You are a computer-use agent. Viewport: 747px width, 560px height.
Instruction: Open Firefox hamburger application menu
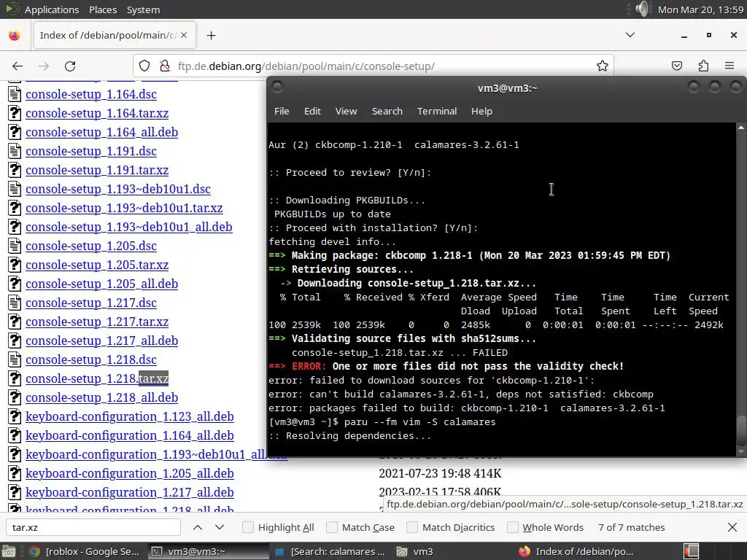[x=729, y=66]
